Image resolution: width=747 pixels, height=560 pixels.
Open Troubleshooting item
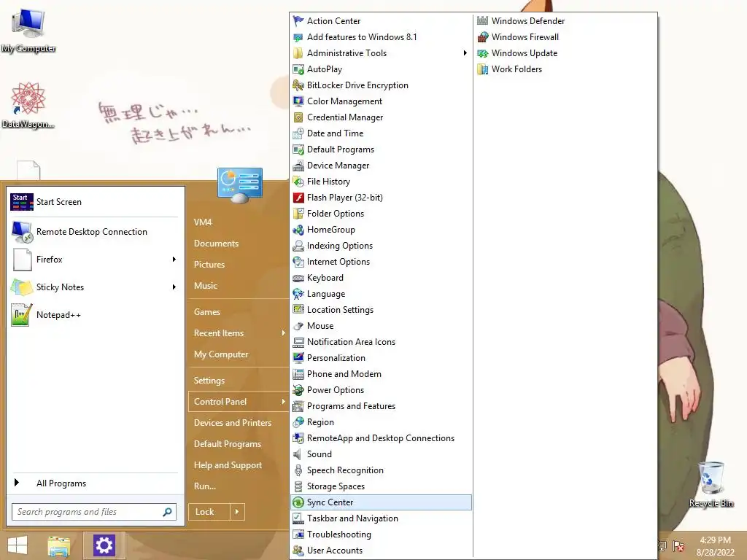coord(381,534)
